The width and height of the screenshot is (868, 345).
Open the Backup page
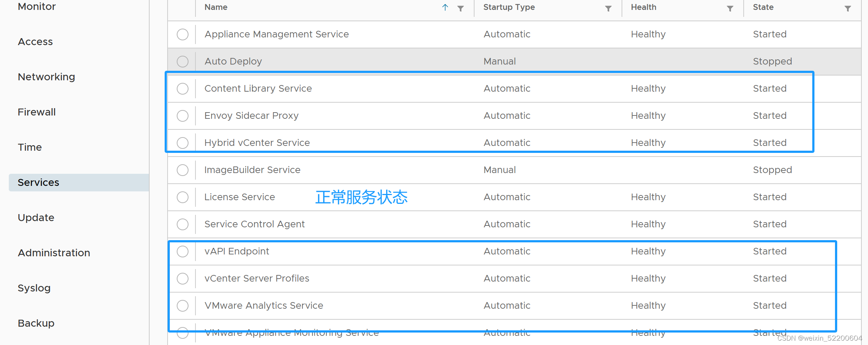pos(36,323)
